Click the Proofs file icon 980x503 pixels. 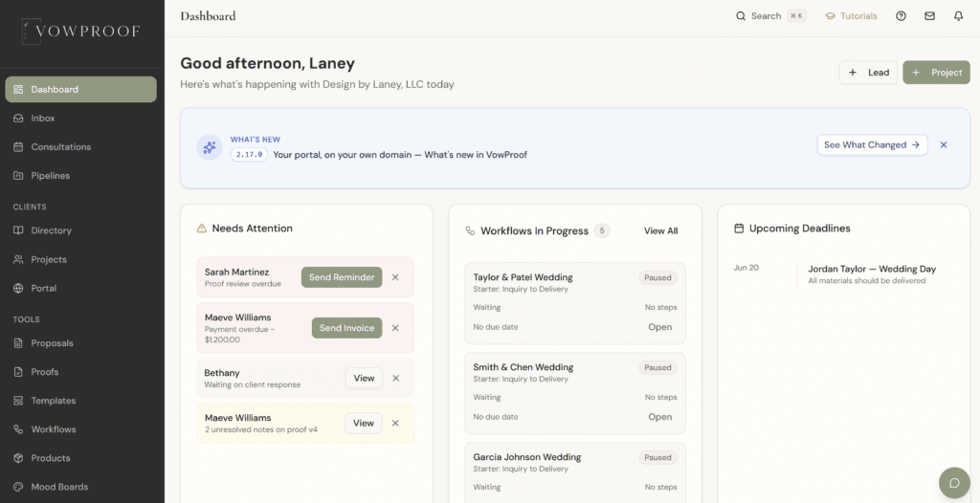[18, 372]
